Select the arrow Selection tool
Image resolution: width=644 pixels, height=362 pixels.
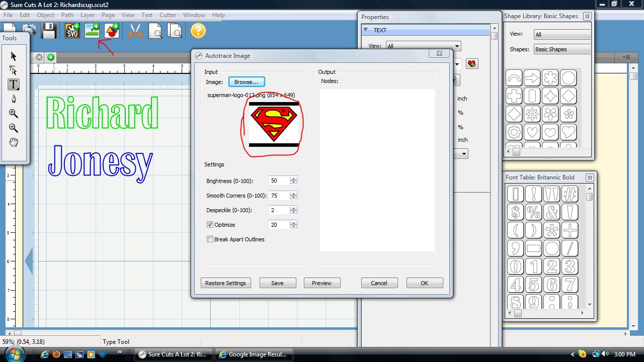pyautogui.click(x=14, y=56)
